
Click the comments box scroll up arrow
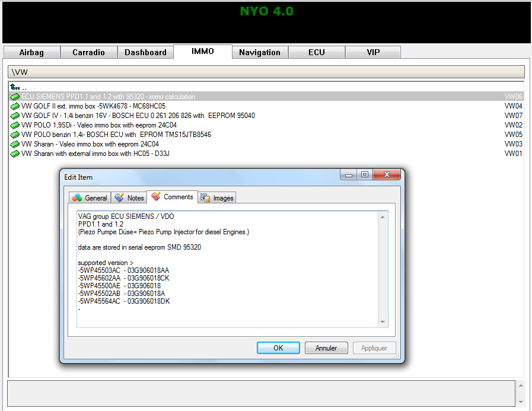tap(383, 217)
